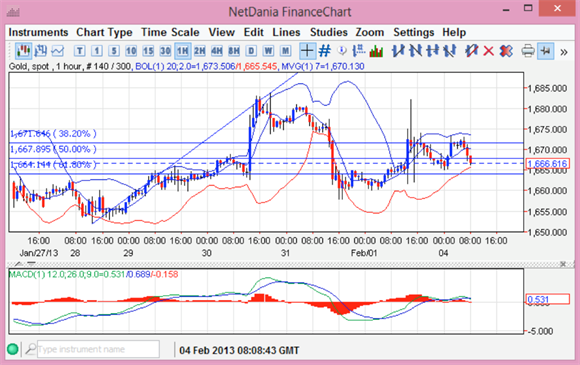Screen dimensions: 580x365
Task: Switch to the 30 minute time scale
Action: [165, 51]
